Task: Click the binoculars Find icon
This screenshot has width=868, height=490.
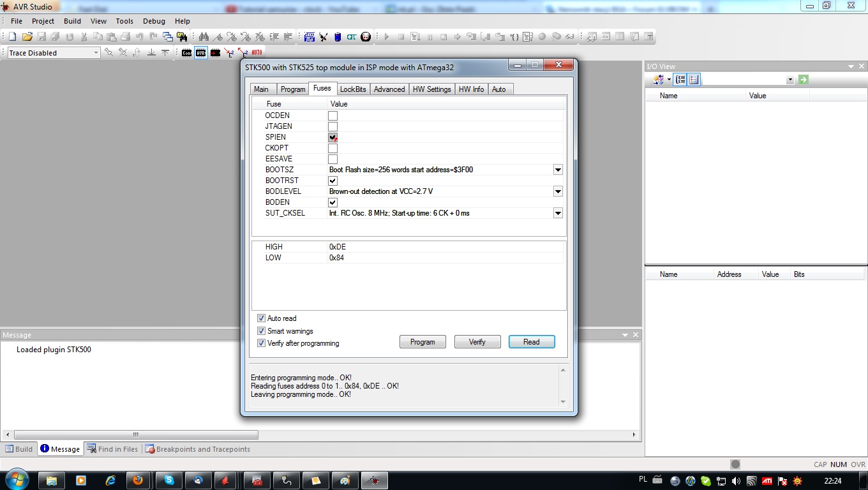Action: tap(204, 37)
